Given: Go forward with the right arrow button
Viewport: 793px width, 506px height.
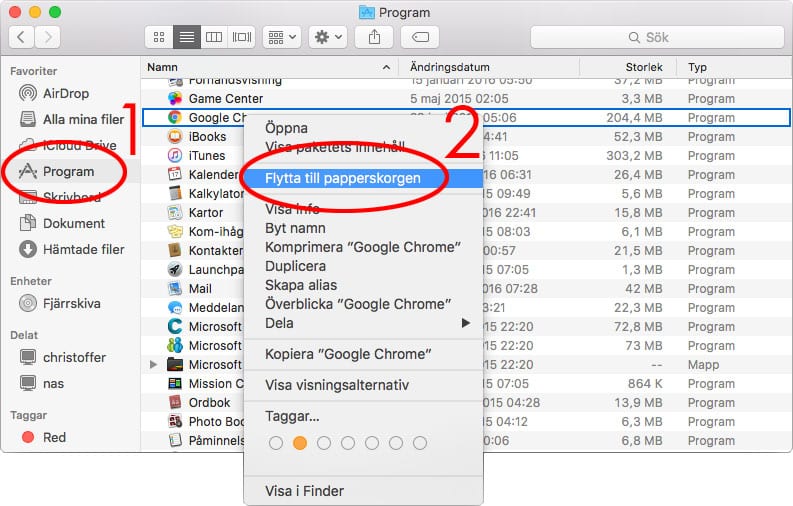Looking at the screenshot, I should pos(48,37).
